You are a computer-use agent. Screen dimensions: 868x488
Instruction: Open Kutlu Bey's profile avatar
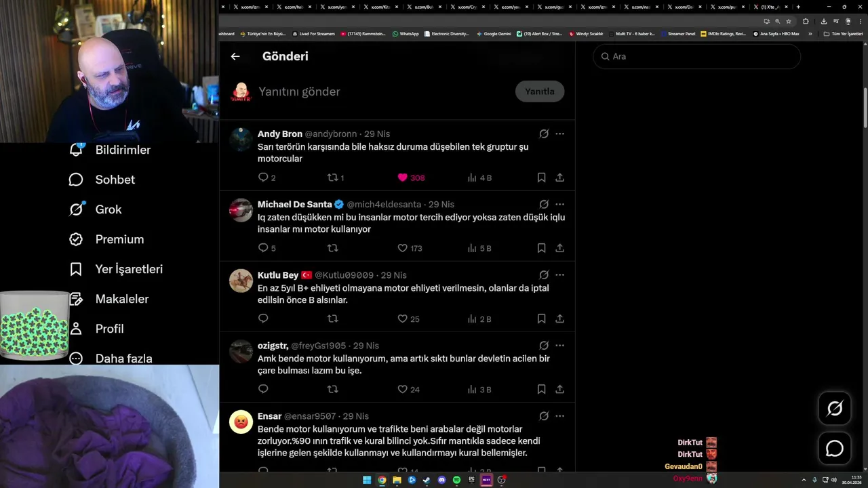pyautogui.click(x=241, y=281)
